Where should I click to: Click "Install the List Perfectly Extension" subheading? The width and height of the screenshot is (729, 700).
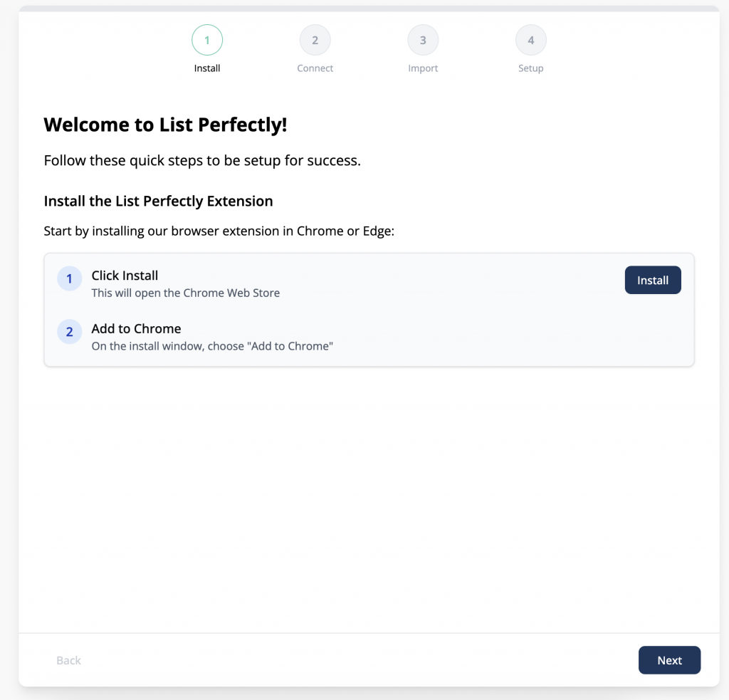(x=158, y=201)
